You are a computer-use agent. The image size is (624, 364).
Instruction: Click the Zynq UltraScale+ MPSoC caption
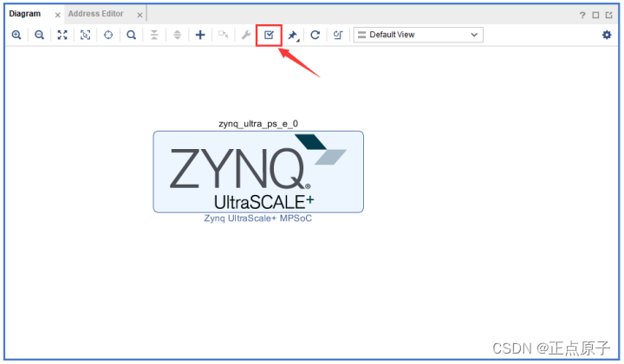pos(258,218)
